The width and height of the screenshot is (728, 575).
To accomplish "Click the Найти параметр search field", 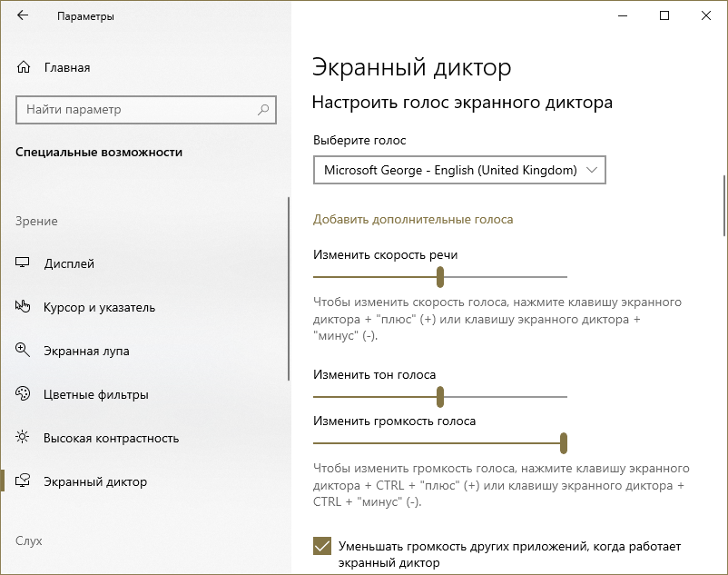I will pos(136,110).
